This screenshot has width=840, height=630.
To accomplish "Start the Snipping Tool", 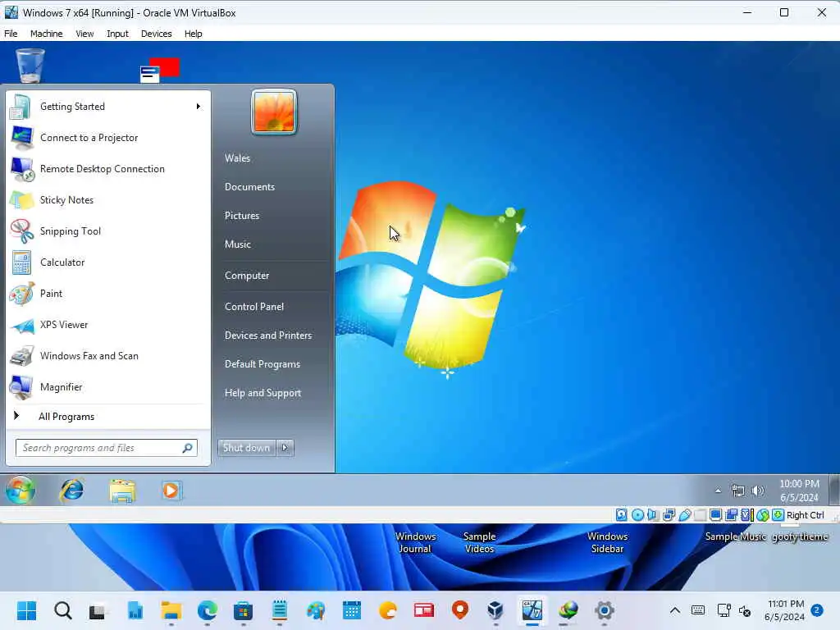I will pos(107,231).
